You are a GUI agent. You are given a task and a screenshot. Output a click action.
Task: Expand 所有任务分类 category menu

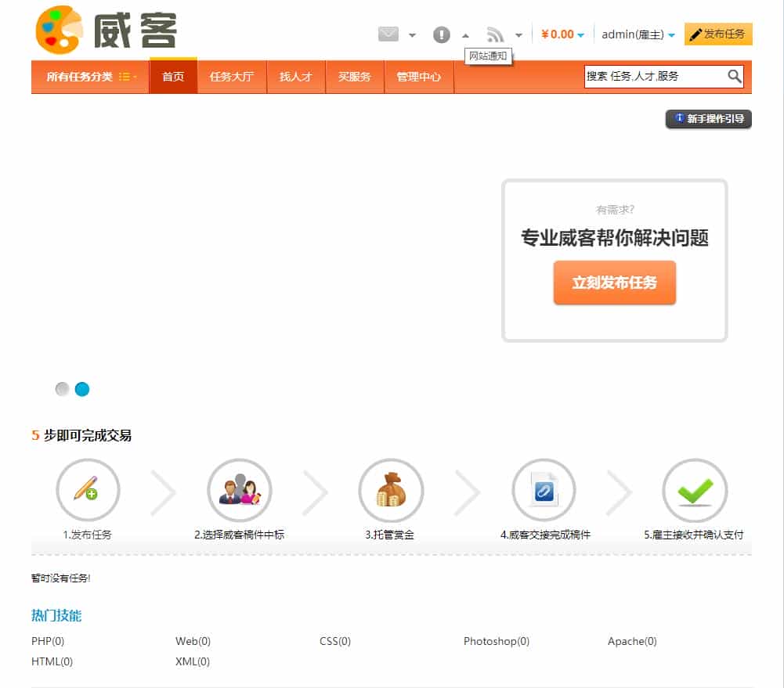[90, 77]
